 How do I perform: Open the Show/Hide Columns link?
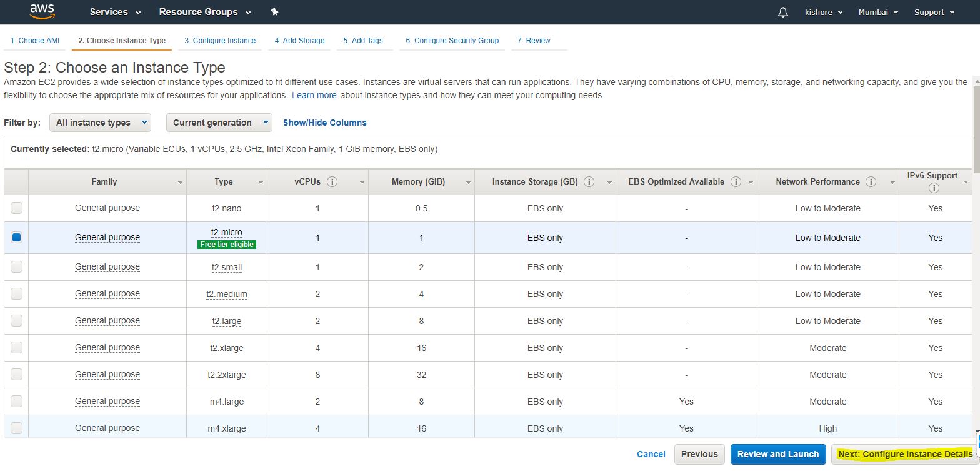click(x=324, y=123)
